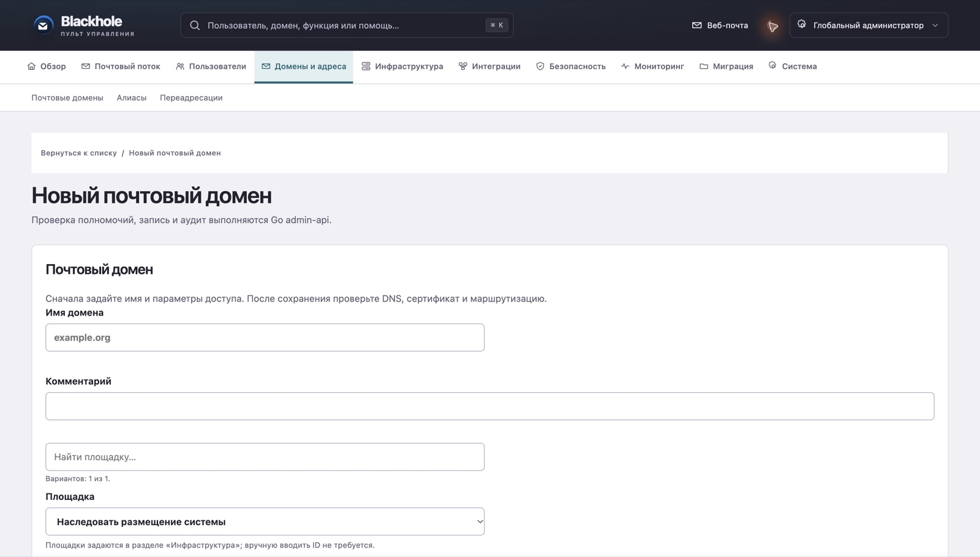Focus the Найти площадку search box
Viewport: 980px width, 557px height.
[x=265, y=457]
